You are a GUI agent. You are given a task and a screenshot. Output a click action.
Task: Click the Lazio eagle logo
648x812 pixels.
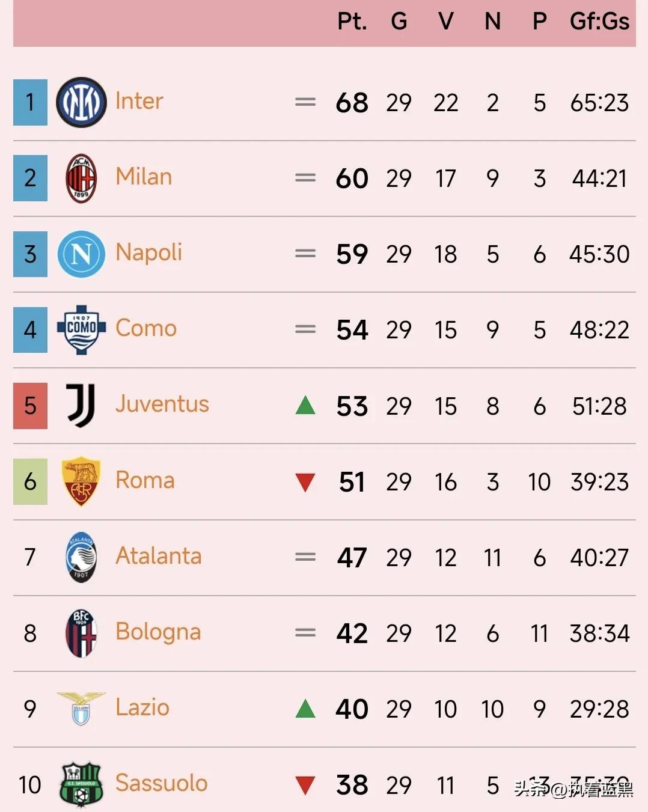point(81,709)
